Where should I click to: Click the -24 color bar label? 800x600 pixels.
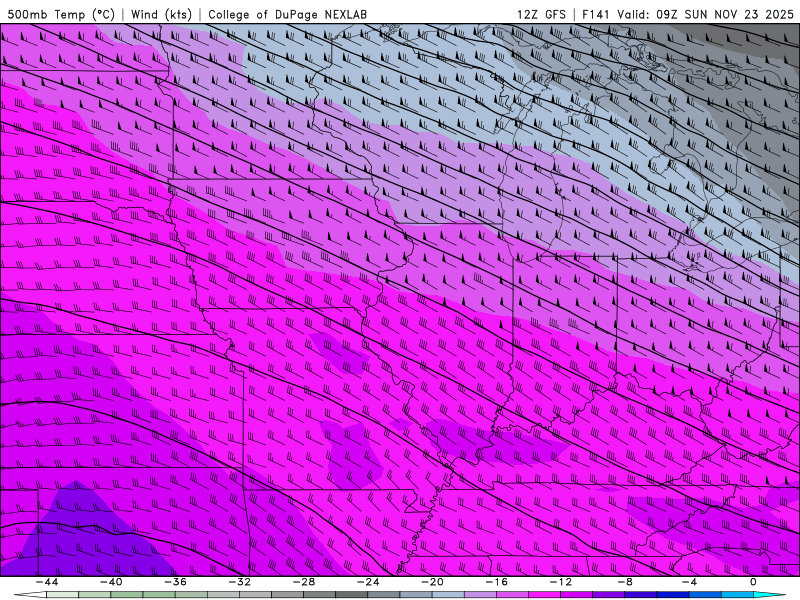(x=368, y=582)
